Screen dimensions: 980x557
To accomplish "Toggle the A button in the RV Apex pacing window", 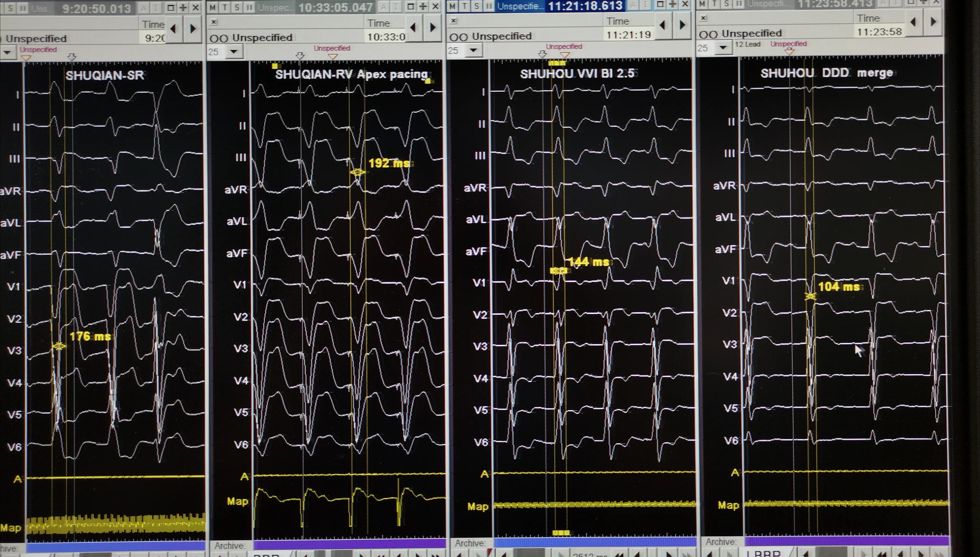I will 384,7.
